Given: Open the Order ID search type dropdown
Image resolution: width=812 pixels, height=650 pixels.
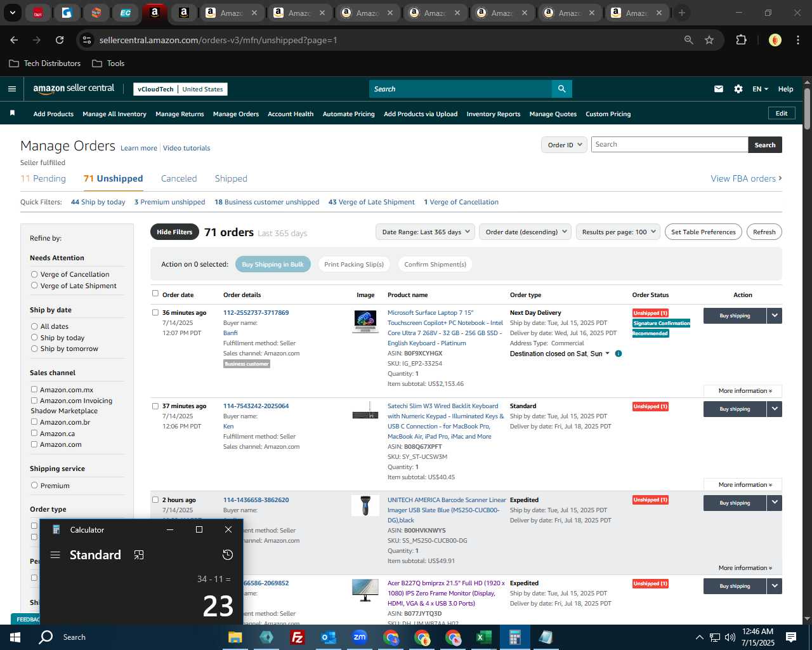Looking at the screenshot, I should click(x=563, y=145).
